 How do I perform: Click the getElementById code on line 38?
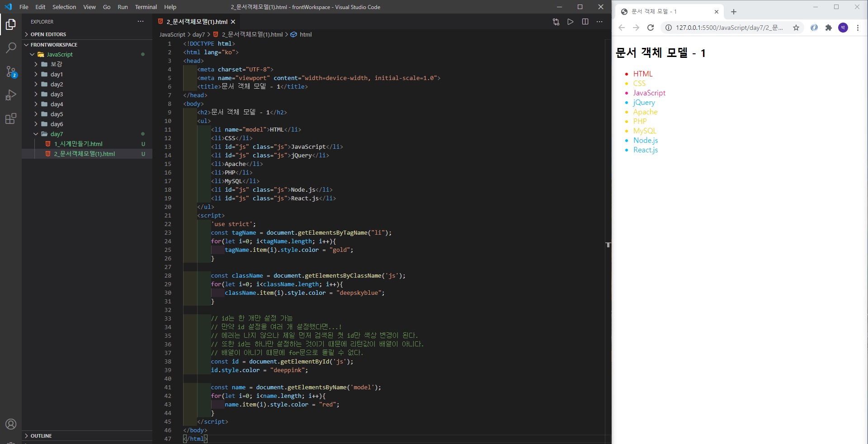(305, 361)
